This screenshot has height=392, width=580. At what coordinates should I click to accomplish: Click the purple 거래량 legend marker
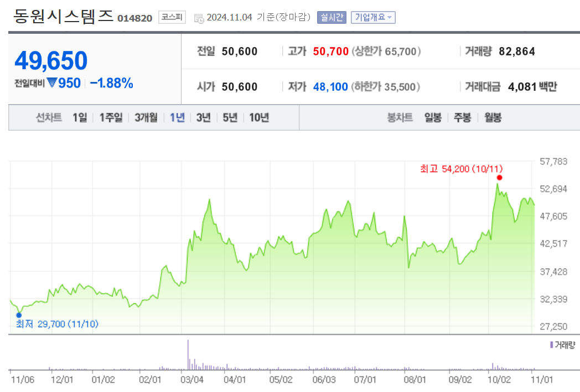[552, 345]
